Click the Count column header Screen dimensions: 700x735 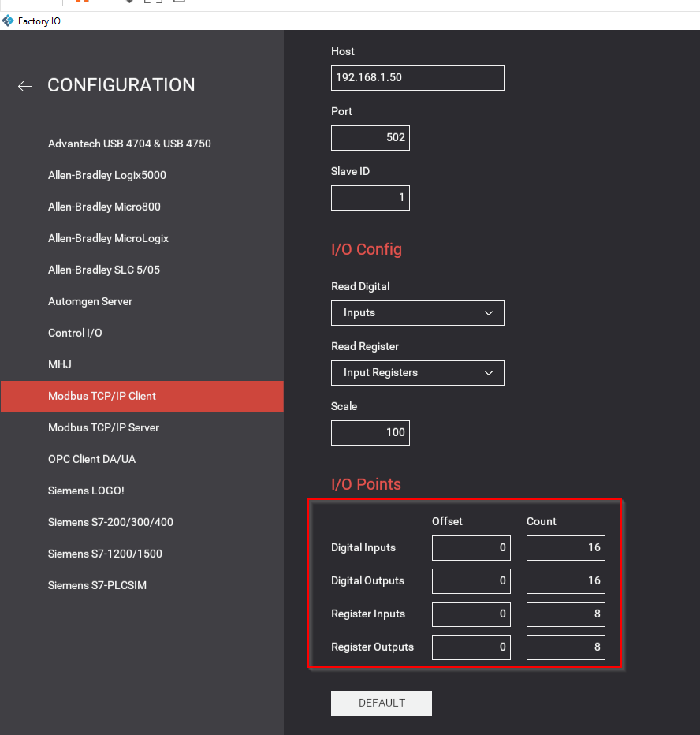pyautogui.click(x=542, y=521)
